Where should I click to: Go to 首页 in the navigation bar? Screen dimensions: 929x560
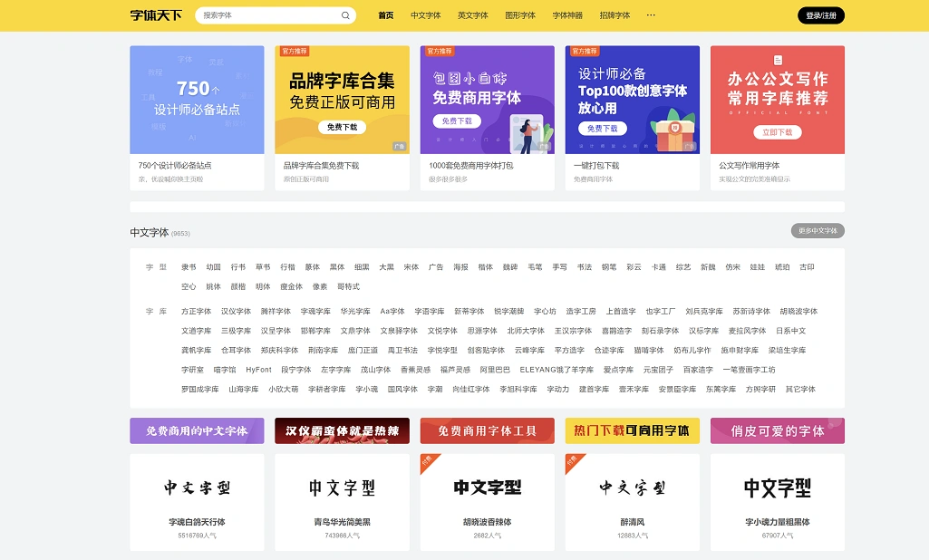click(x=383, y=15)
